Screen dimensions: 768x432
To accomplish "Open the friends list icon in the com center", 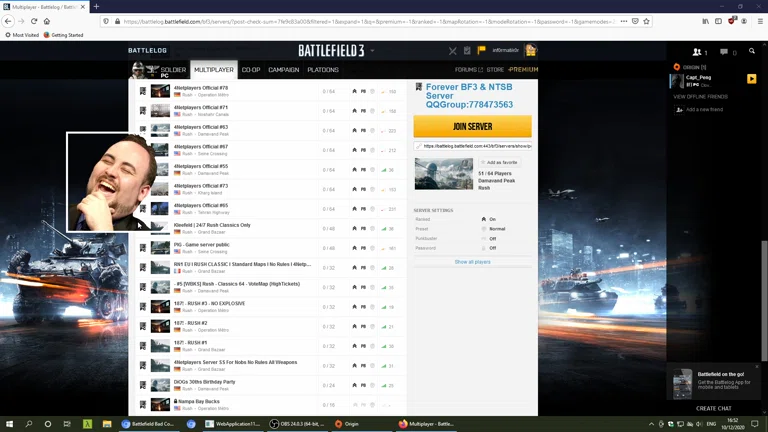I will (699, 52).
